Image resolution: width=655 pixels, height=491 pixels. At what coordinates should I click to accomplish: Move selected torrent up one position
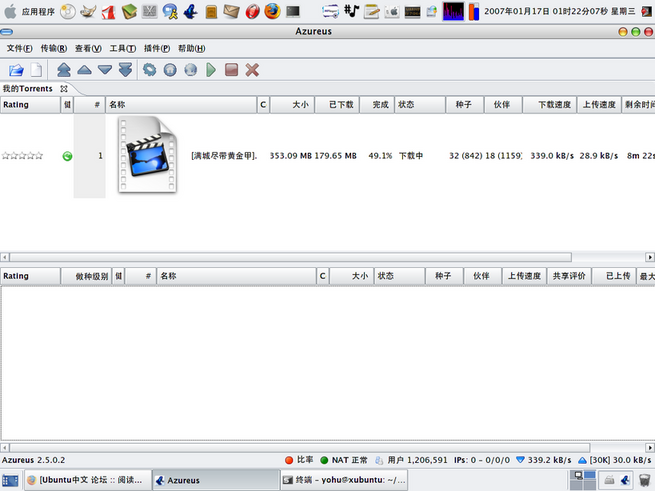click(84, 70)
